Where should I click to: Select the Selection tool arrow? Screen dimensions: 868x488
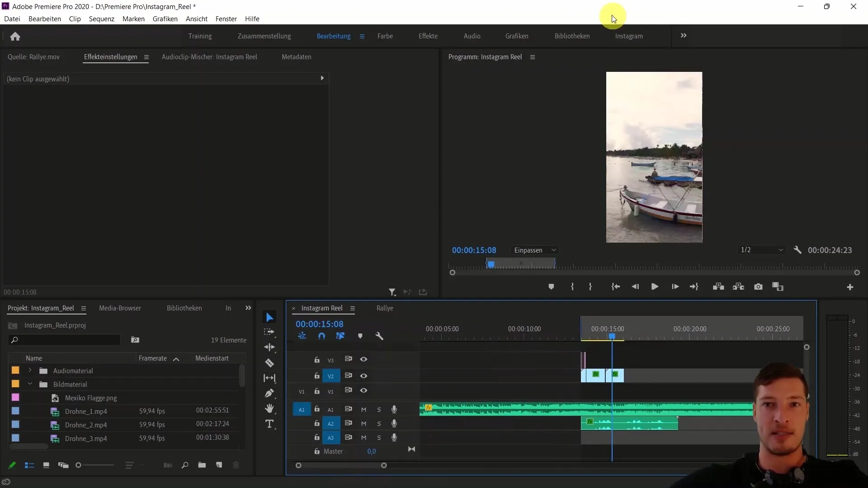(x=269, y=317)
